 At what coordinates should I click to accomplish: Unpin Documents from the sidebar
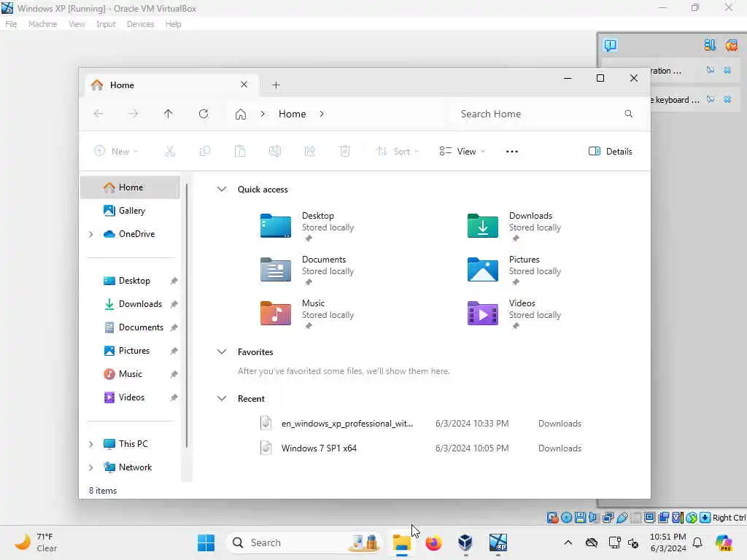[x=174, y=327]
